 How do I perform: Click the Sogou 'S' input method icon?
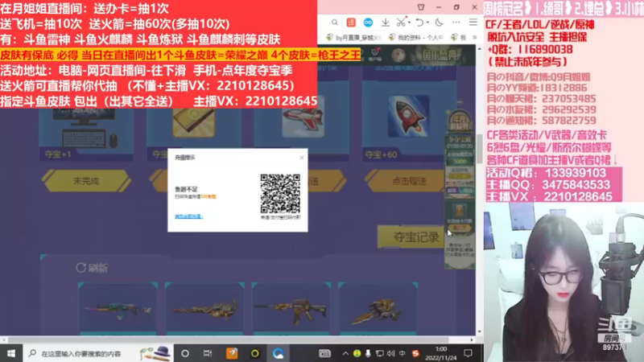click(415, 353)
